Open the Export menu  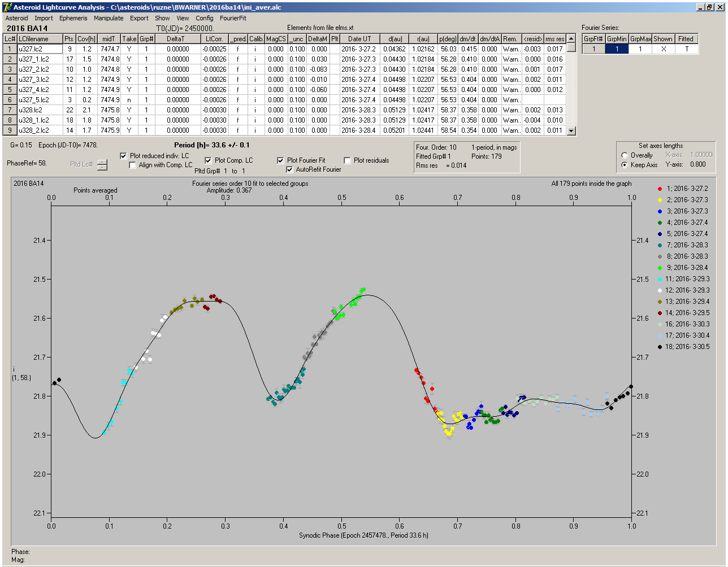coord(139,18)
